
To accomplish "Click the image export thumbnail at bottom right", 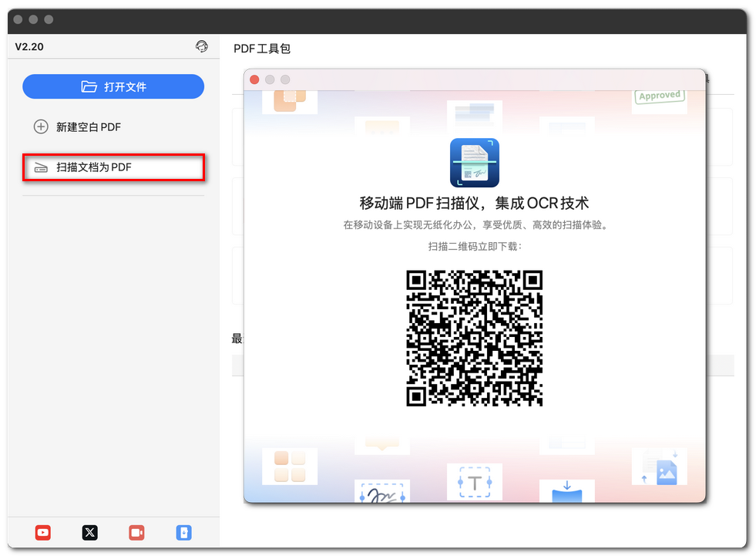I will 658,468.
